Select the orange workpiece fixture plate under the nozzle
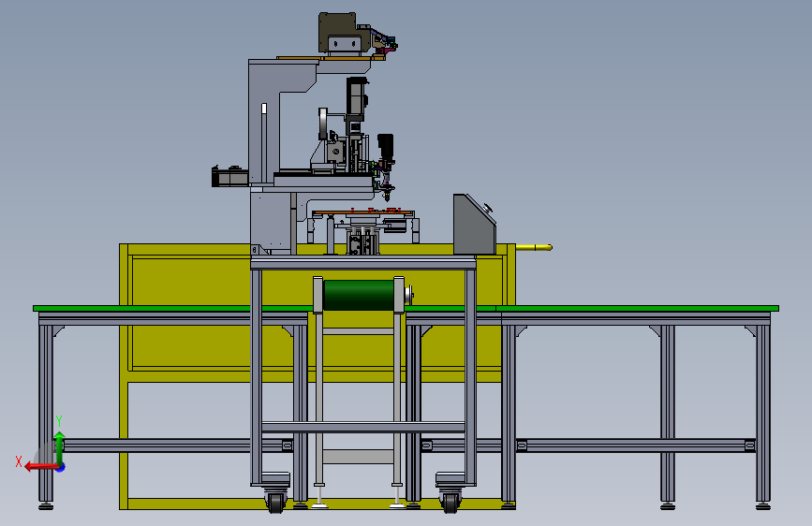The height and width of the screenshot is (526, 812). [363, 212]
